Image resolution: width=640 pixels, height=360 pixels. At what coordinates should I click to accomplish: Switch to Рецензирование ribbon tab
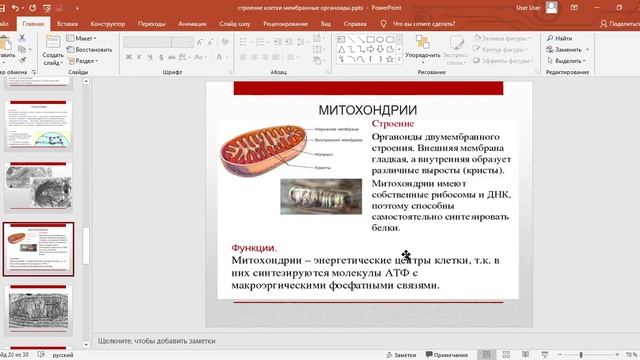click(285, 24)
